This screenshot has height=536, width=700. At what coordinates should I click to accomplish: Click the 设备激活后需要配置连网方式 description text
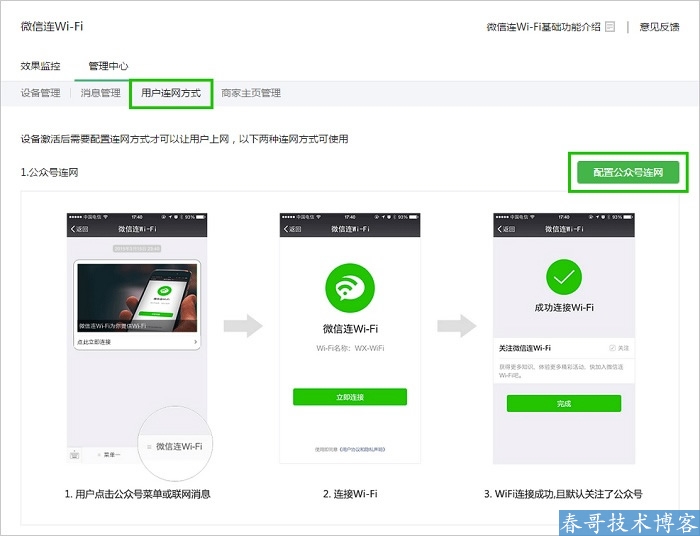[184, 139]
